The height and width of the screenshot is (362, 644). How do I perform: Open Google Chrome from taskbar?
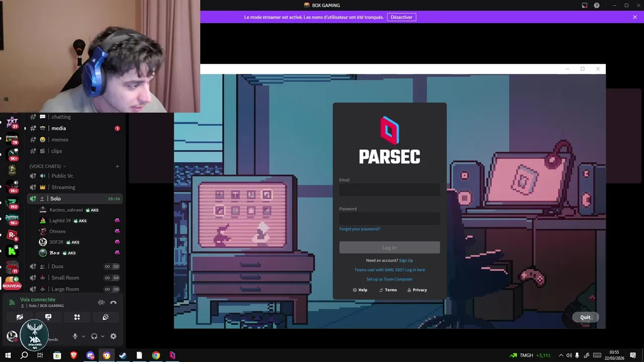pyautogui.click(x=156, y=355)
